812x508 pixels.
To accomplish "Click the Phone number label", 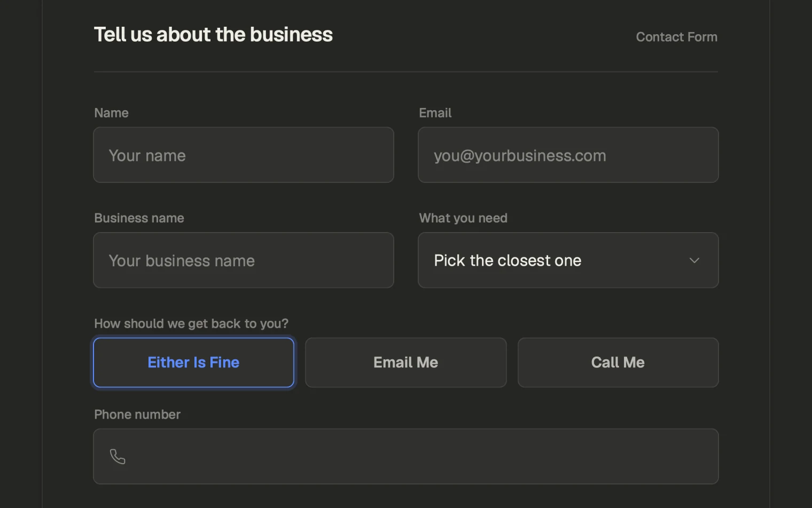I will (137, 414).
